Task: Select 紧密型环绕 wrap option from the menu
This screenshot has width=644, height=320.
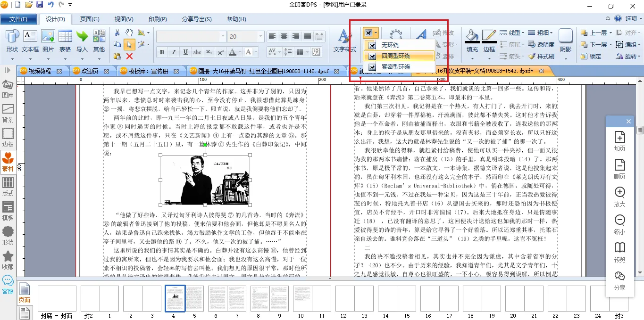Action: [395, 67]
